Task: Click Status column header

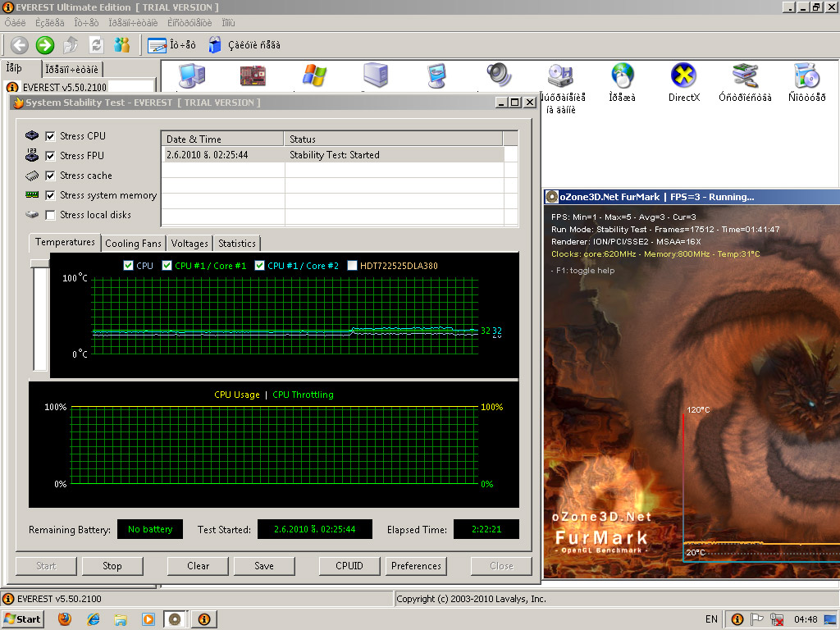Action: 394,139
